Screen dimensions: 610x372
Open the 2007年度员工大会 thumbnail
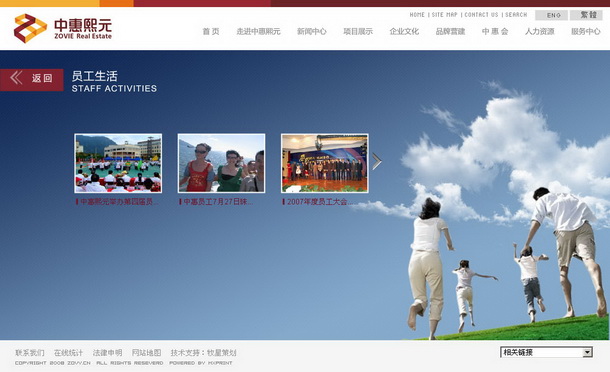pos(325,163)
